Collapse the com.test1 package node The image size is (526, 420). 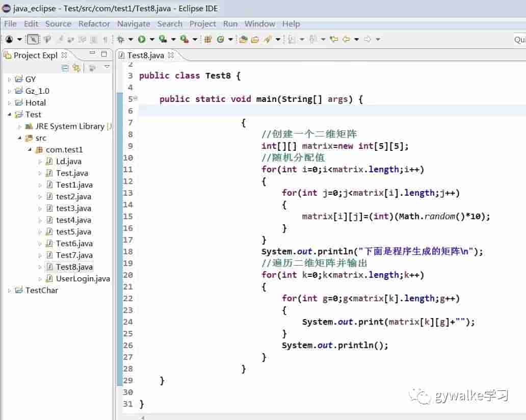coord(30,150)
